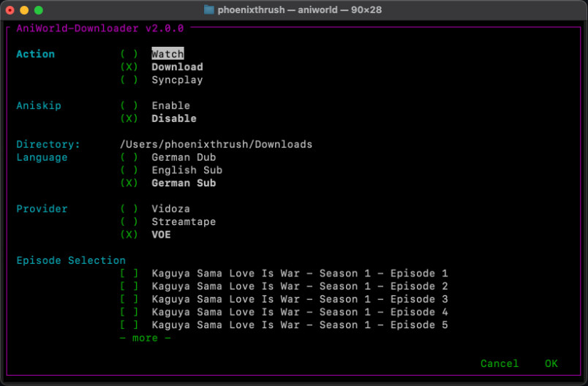588x386 pixels.
Task: Choose Syncplay as the action
Action: [x=177, y=80]
